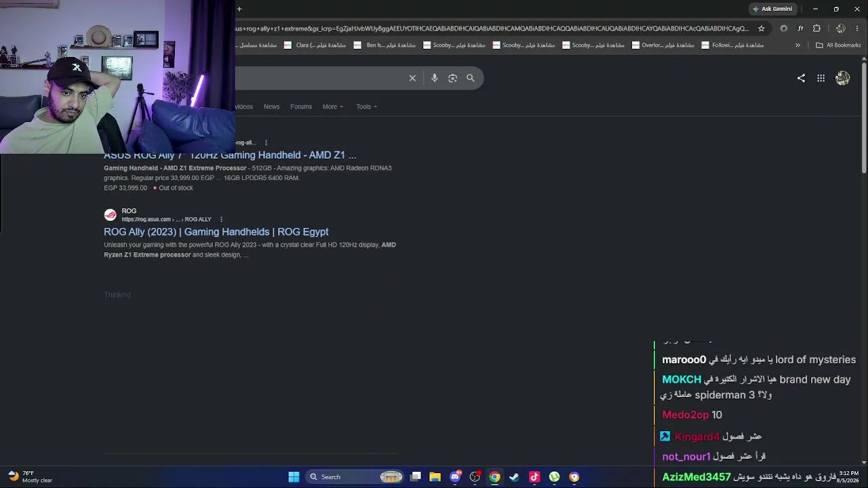Open the weather widget showing 76°F
Screen dimensions: 868x488
pos(30,476)
